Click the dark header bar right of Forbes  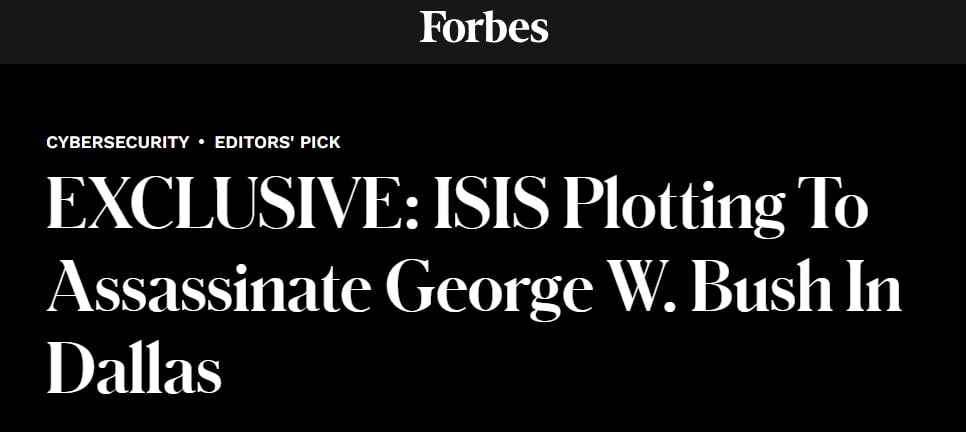(x=757, y=31)
